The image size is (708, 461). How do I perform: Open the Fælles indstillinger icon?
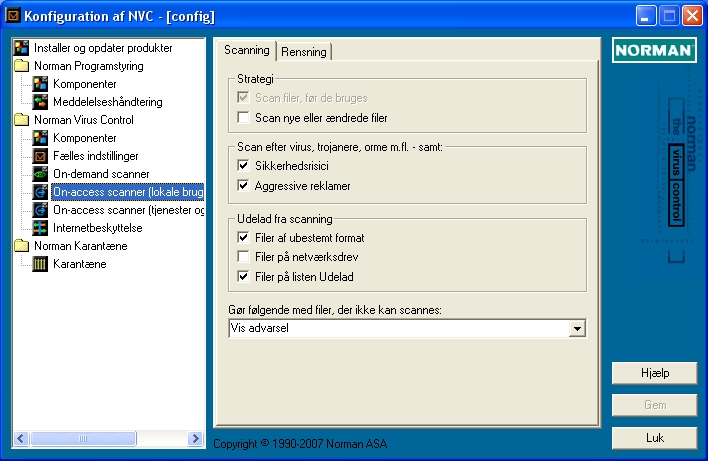(x=40, y=156)
